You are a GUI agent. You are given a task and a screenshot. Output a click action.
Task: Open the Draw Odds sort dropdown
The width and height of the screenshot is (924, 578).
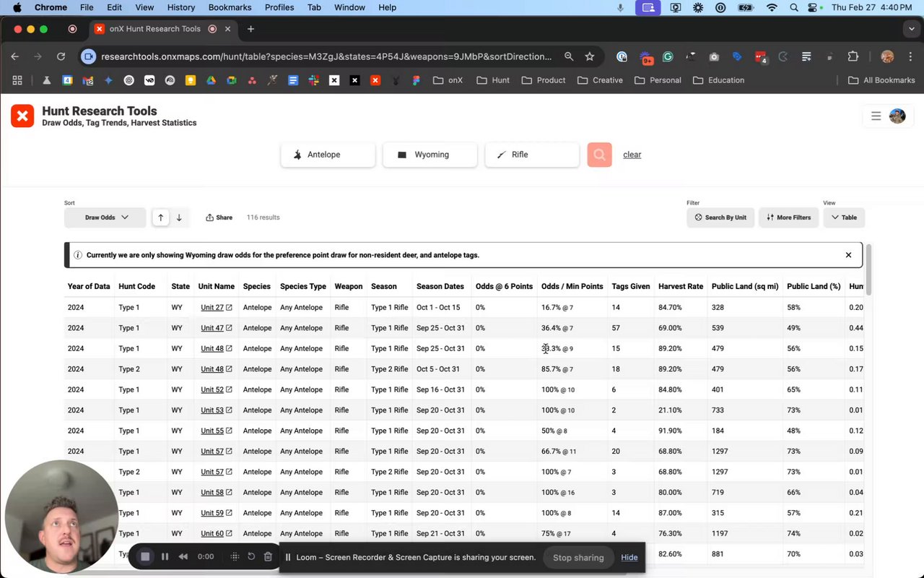click(x=106, y=217)
